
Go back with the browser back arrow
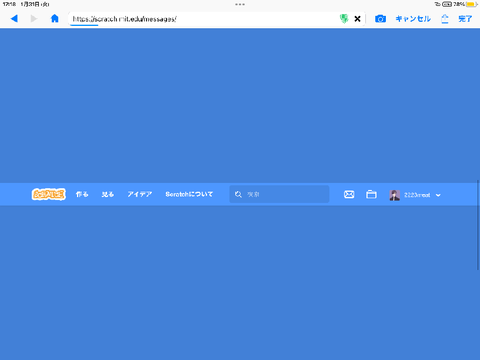[14, 19]
